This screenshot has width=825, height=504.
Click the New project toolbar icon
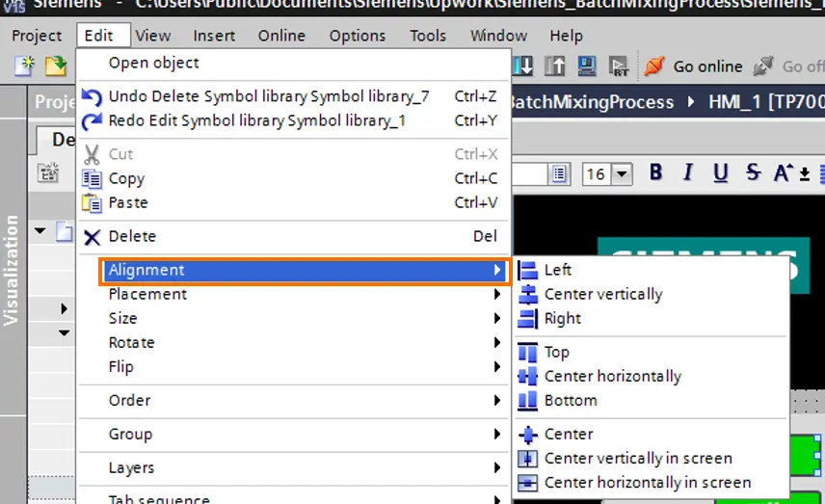[x=24, y=66]
